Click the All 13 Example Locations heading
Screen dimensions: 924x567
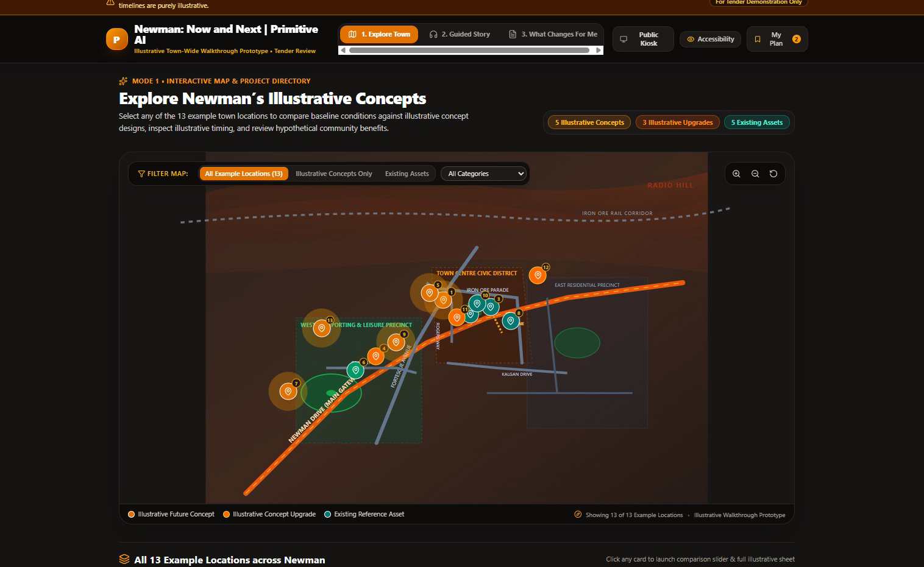pos(230,560)
